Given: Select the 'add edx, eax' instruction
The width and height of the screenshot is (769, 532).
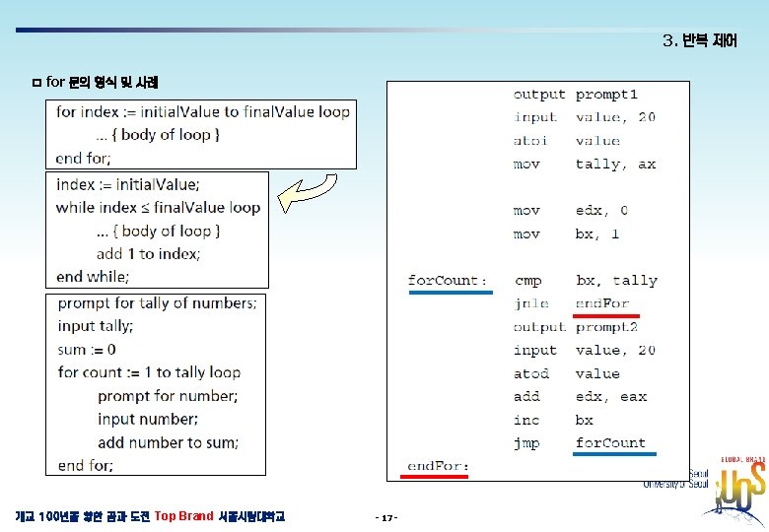Looking at the screenshot, I should pyautogui.click(x=580, y=397).
